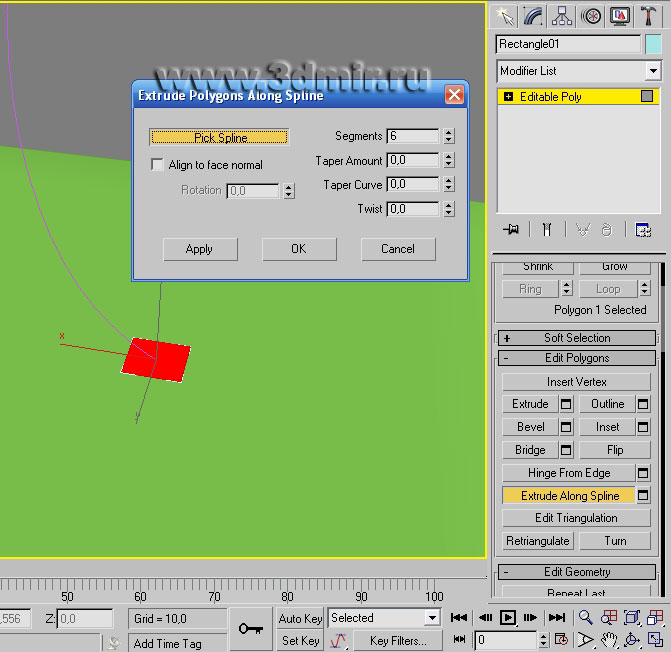
Task: Switch to the Hierarchy panel tab
Action: click(x=562, y=16)
